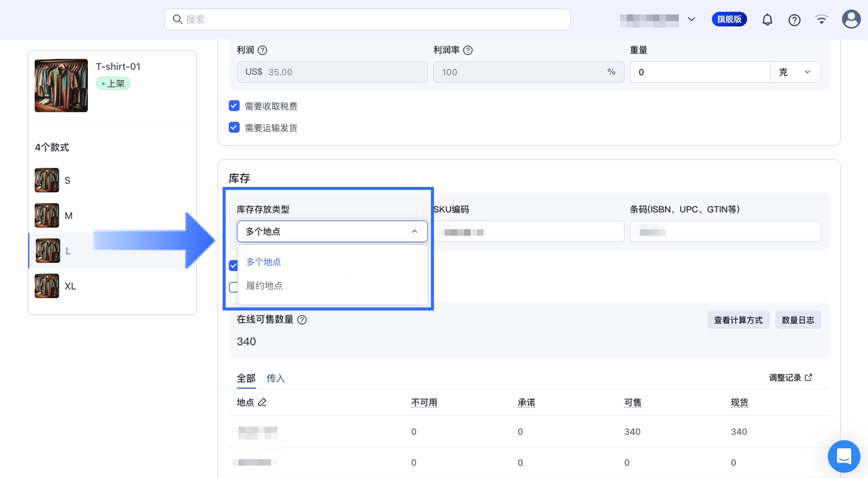Uncheck 需要运输发货 checkbox
The height and width of the screenshot is (478, 868).
pyautogui.click(x=234, y=127)
